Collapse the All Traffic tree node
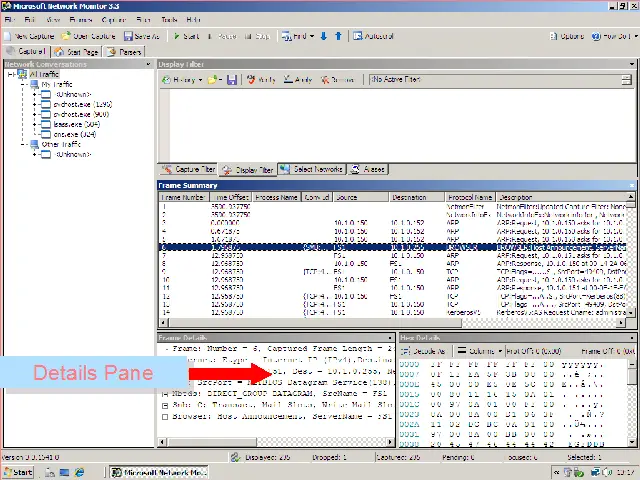 11,74
